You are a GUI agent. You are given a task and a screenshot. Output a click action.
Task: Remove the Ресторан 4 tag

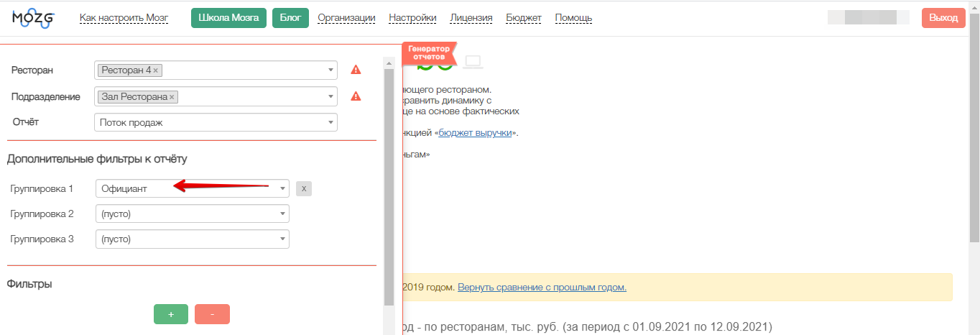[156, 70]
